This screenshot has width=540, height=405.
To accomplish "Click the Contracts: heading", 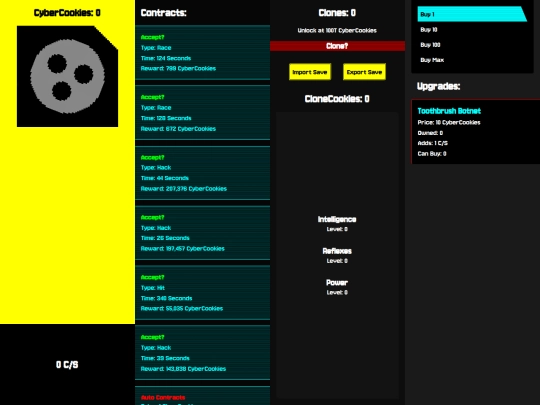I will 164,13.
